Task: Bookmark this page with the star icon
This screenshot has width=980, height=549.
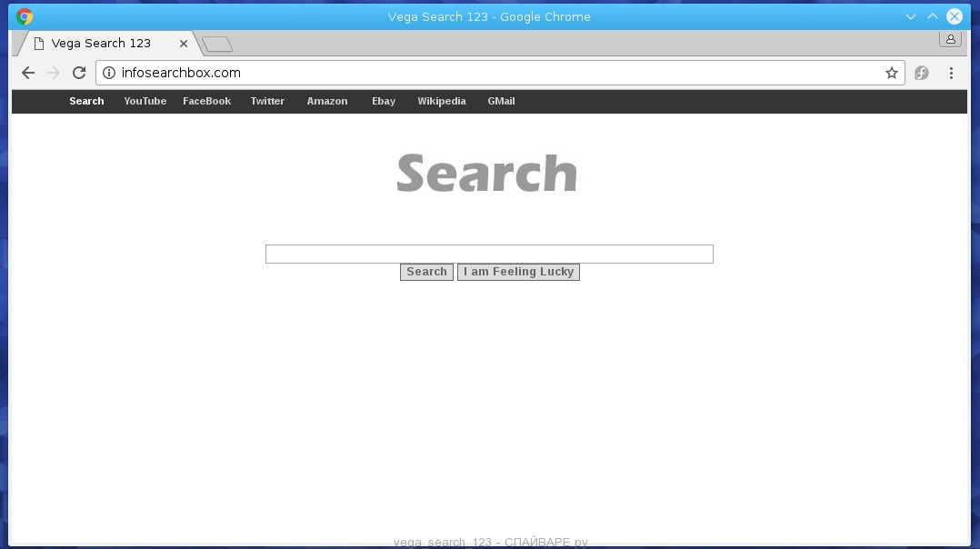Action: click(891, 73)
